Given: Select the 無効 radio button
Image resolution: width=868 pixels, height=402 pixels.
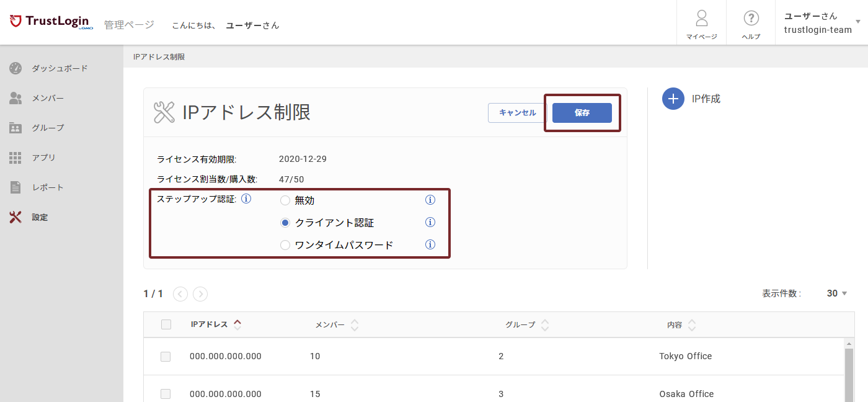Looking at the screenshot, I should tap(285, 200).
